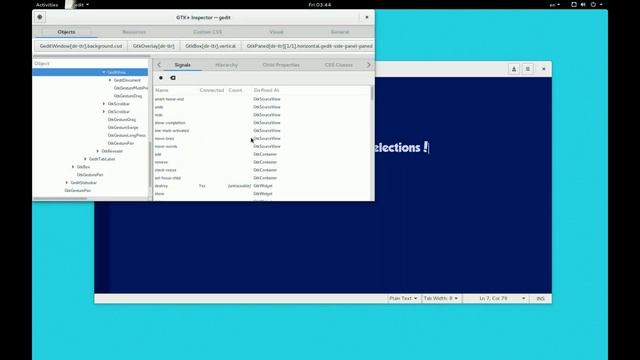Screen dimensions: 640x360
Task: Select the smart-home-end signal row
Action: pyautogui.click(x=262, y=99)
